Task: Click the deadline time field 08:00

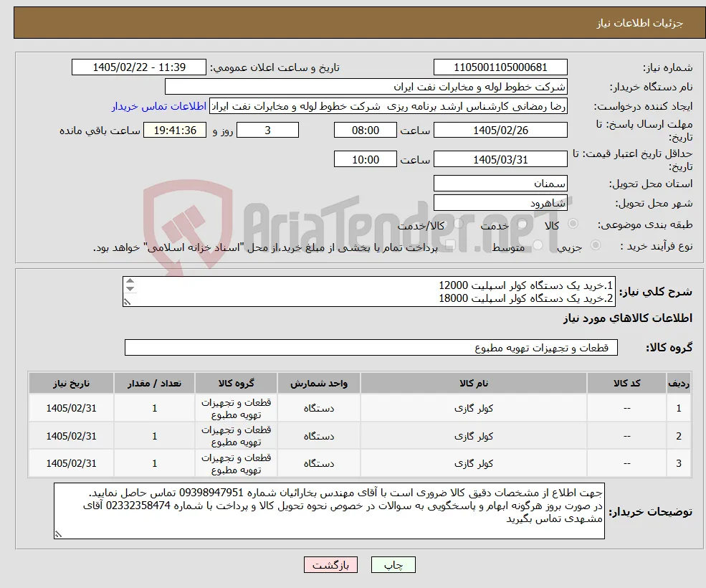Action: click(365, 131)
